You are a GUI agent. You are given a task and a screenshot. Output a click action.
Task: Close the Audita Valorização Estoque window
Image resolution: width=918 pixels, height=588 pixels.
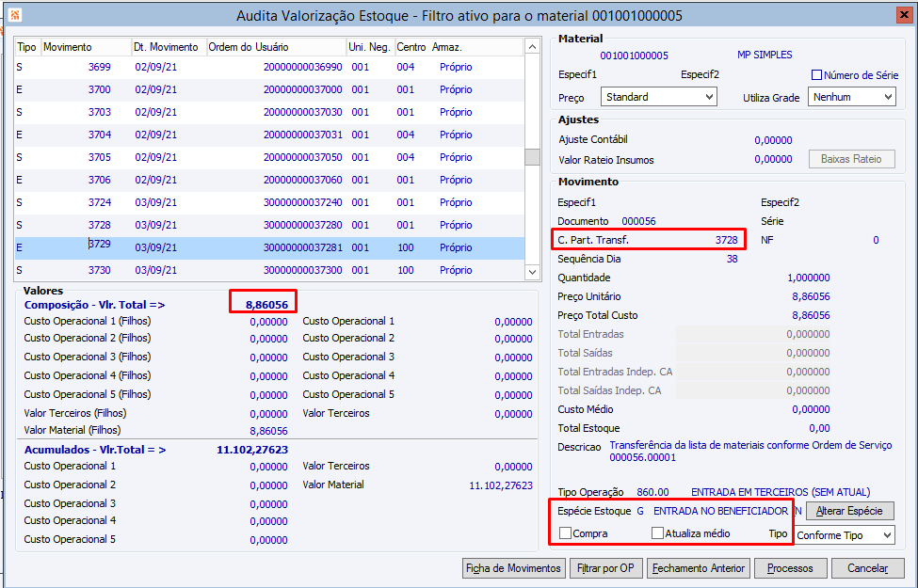click(905, 15)
